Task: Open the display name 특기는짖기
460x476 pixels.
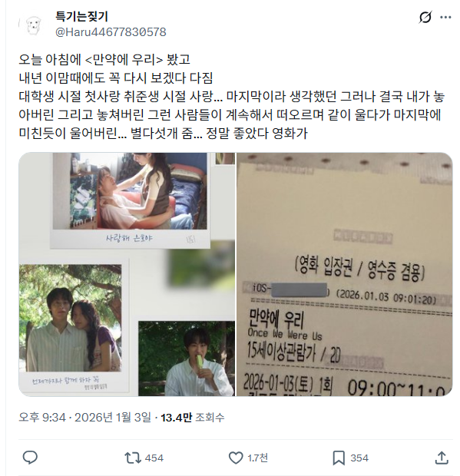Action: click(81, 16)
